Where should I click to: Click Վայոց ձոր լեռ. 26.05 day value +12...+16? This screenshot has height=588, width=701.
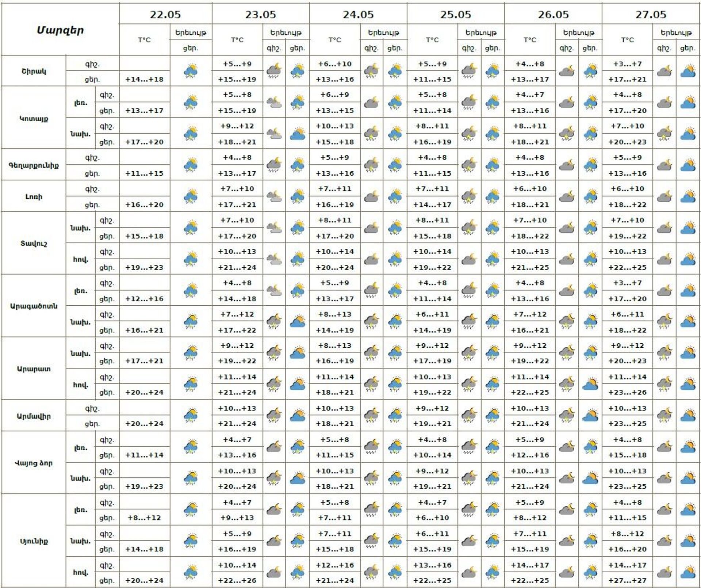pos(530,455)
